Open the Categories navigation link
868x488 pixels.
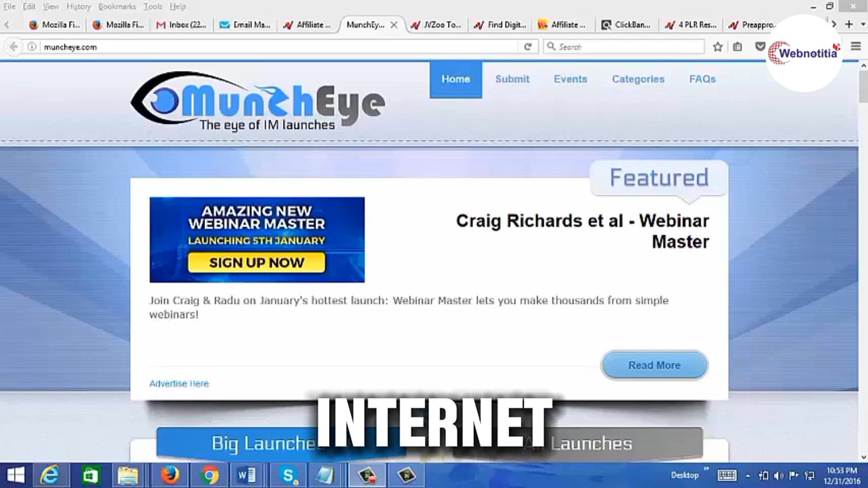638,79
